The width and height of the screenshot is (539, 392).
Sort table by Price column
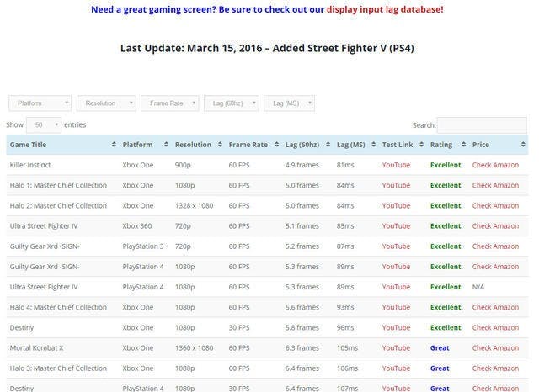click(499, 145)
